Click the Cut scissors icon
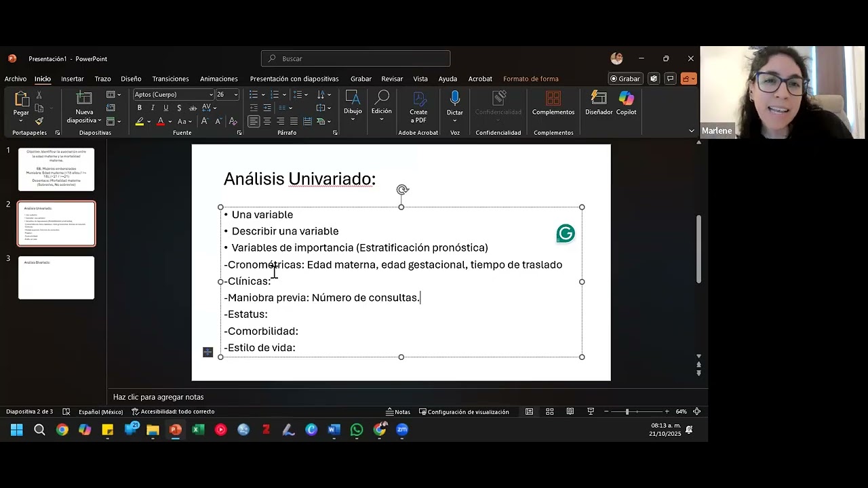This screenshot has width=868, height=488. coord(39,95)
